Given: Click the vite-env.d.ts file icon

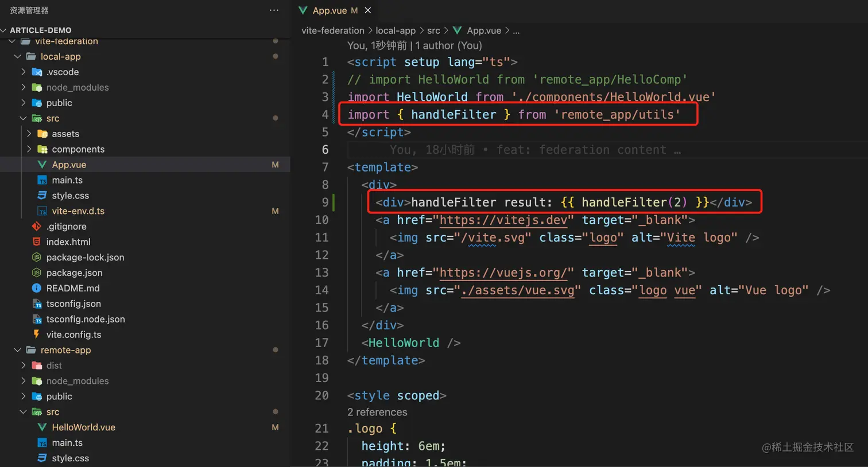Looking at the screenshot, I should pyautogui.click(x=42, y=211).
